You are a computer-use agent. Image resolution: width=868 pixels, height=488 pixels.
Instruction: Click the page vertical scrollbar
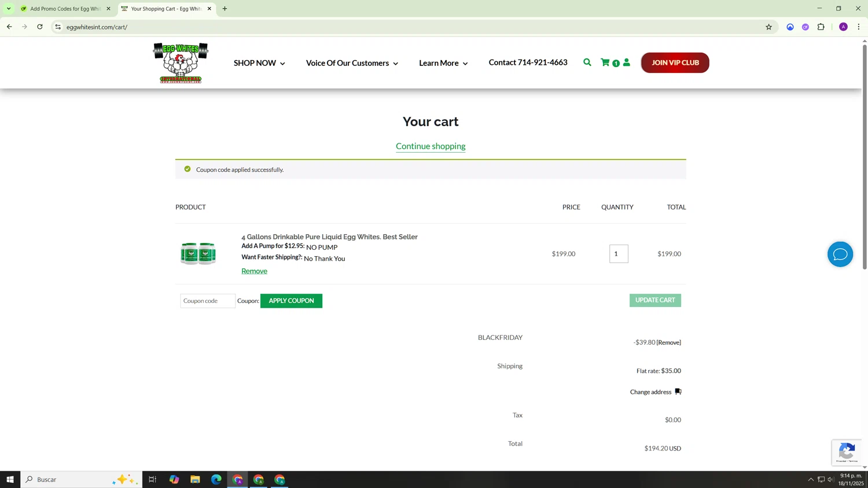(x=865, y=156)
